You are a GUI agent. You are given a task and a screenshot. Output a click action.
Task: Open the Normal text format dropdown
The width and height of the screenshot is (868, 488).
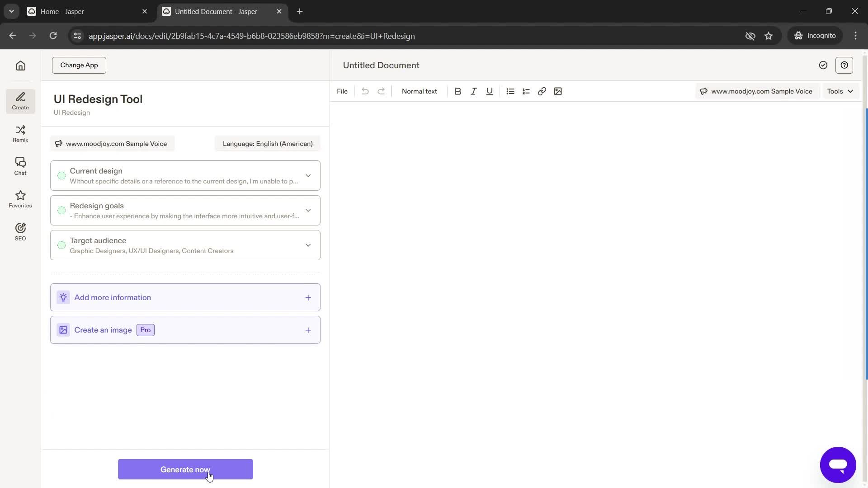tap(420, 90)
